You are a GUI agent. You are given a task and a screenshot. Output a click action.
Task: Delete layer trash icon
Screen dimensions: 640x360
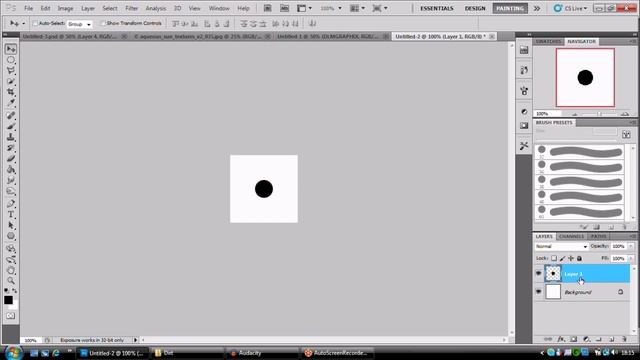pos(624,339)
